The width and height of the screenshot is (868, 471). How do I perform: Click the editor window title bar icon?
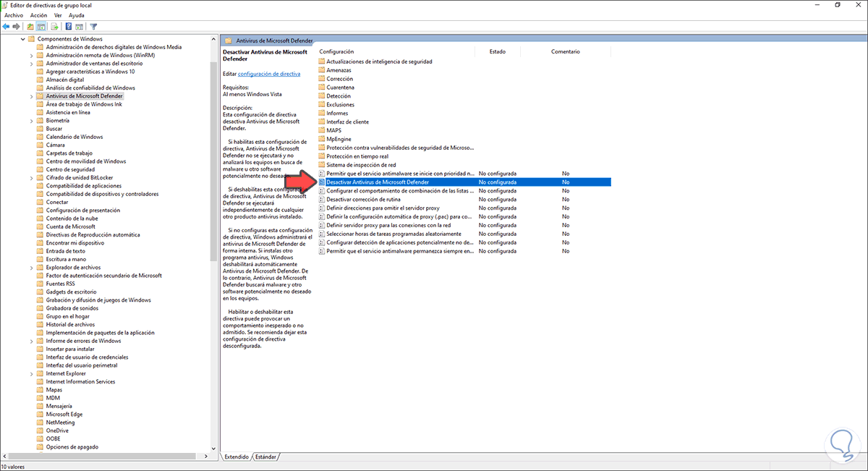pyautogui.click(x=6, y=5)
